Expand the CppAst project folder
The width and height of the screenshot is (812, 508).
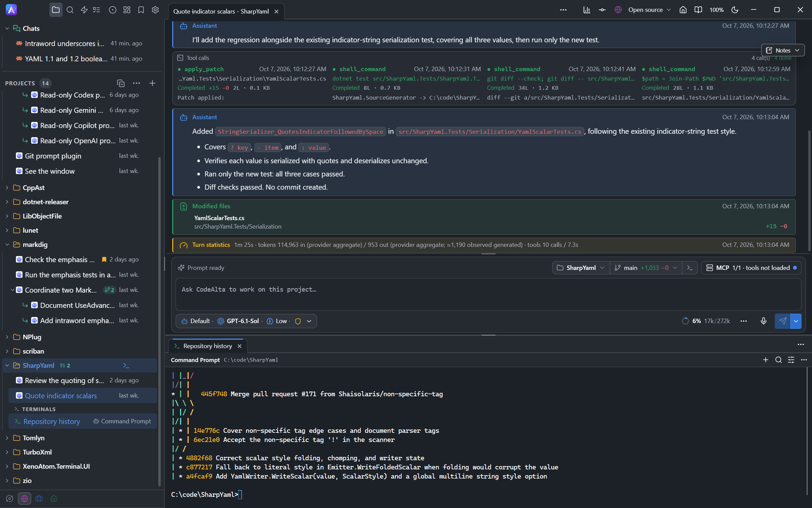click(7, 188)
